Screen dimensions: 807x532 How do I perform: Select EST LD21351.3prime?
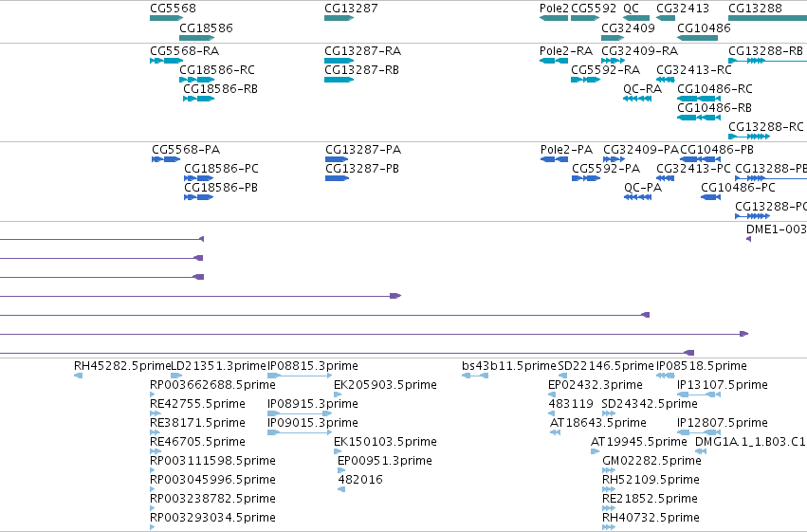(x=219, y=366)
